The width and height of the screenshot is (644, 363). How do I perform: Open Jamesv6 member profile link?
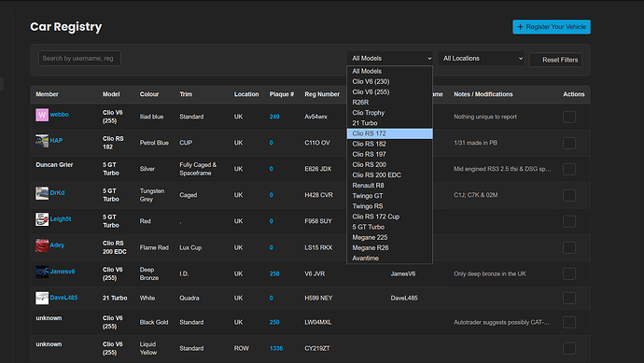[63, 272]
